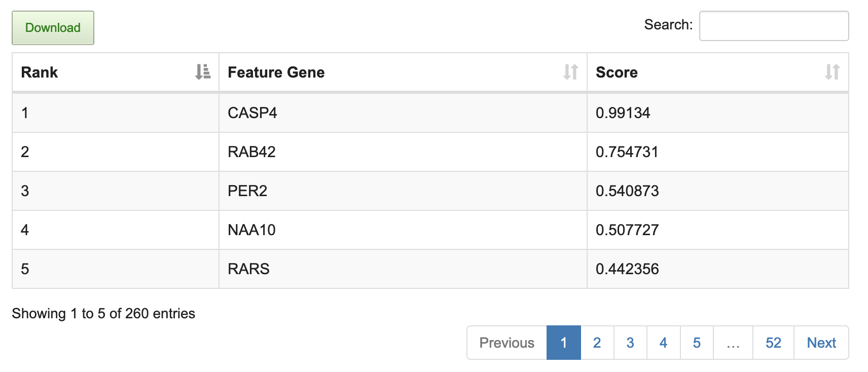Click the Previous pagination button

tap(507, 343)
